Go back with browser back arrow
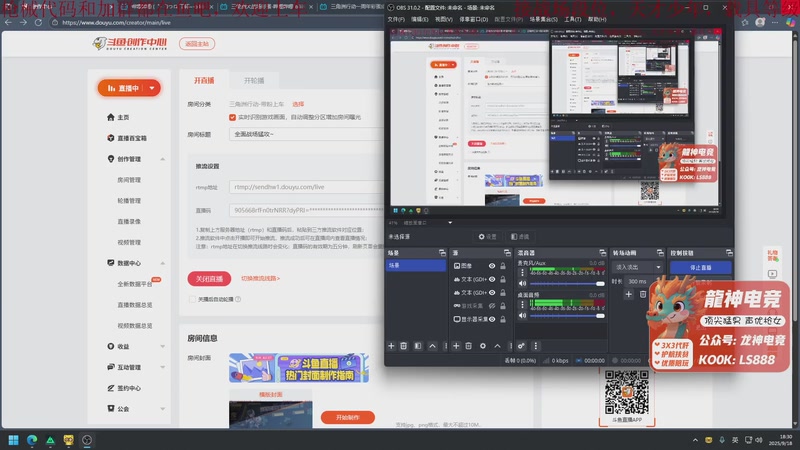 click(x=9, y=22)
